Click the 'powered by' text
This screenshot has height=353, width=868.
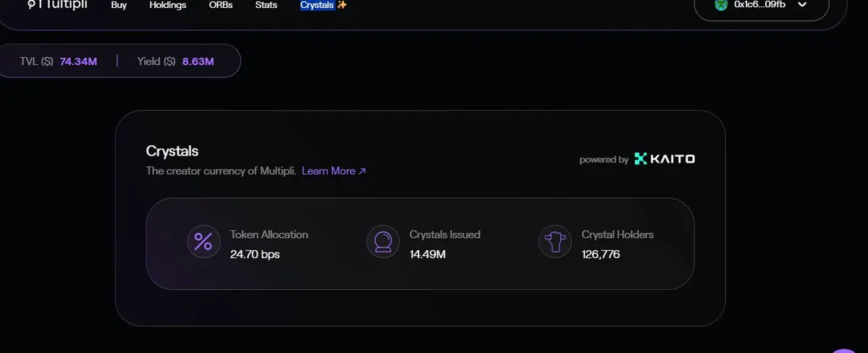604,160
